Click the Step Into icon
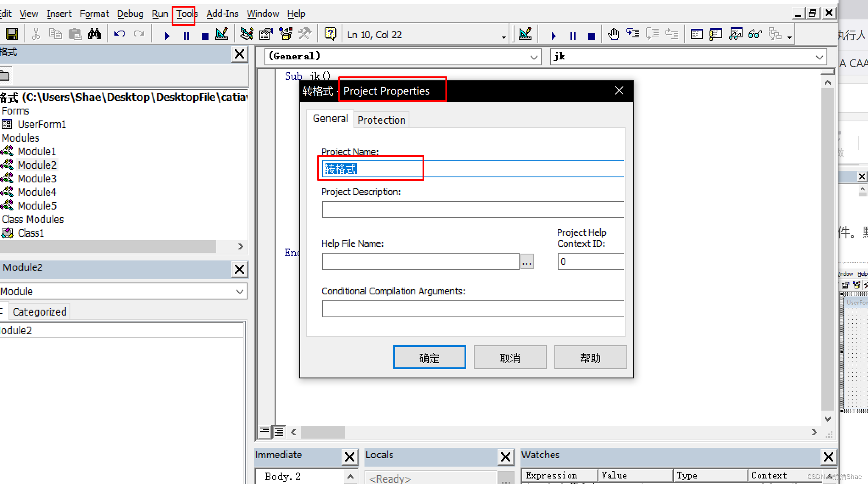This screenshot has height=484, width=868. point(633,34)
